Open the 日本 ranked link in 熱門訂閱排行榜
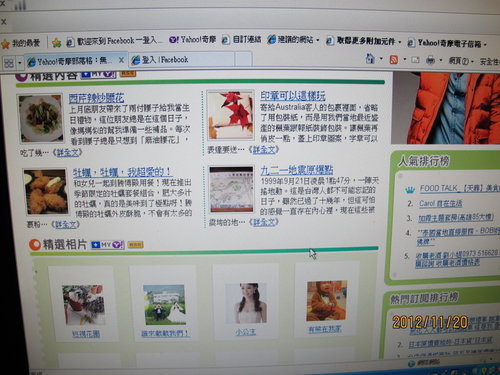Image resolution: width=500 pixels, height=375 pixels. click(x=451, y=342)
